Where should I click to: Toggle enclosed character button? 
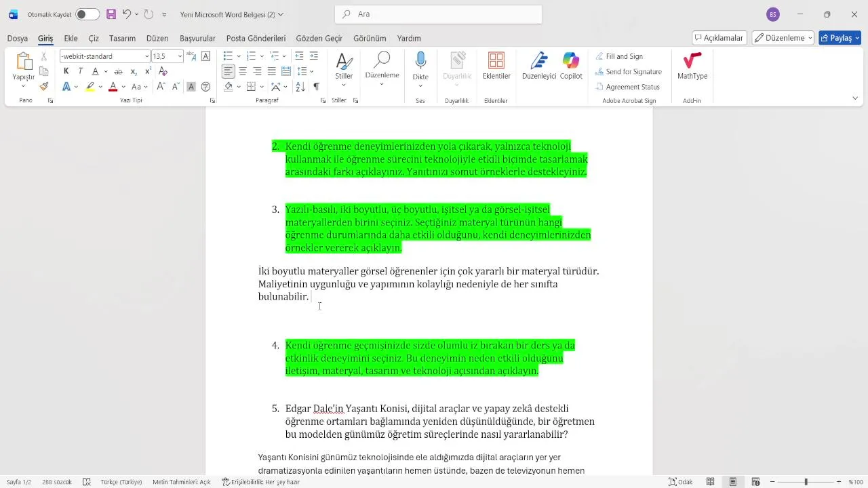[206, 87]
